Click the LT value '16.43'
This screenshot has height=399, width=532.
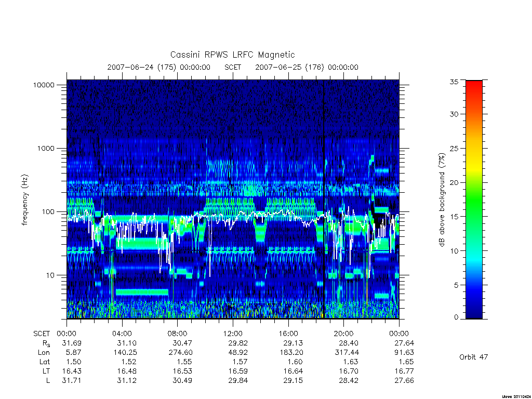click(x=72, y=371)
